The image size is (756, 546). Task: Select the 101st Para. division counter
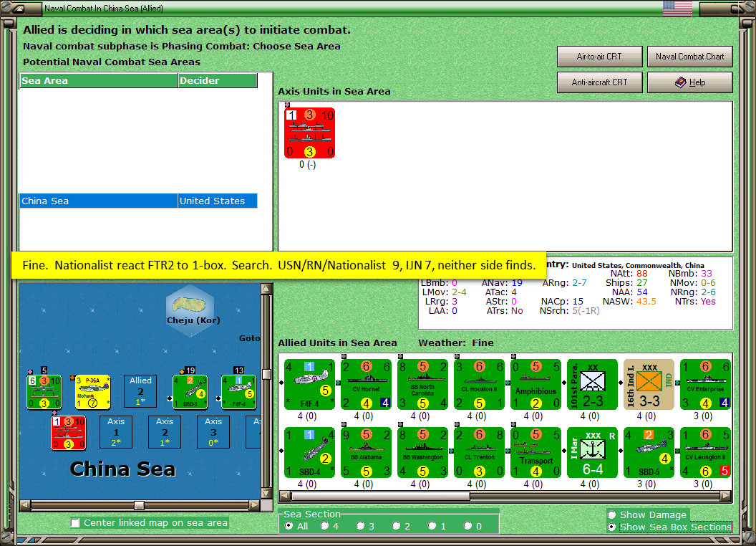(593, 384)
